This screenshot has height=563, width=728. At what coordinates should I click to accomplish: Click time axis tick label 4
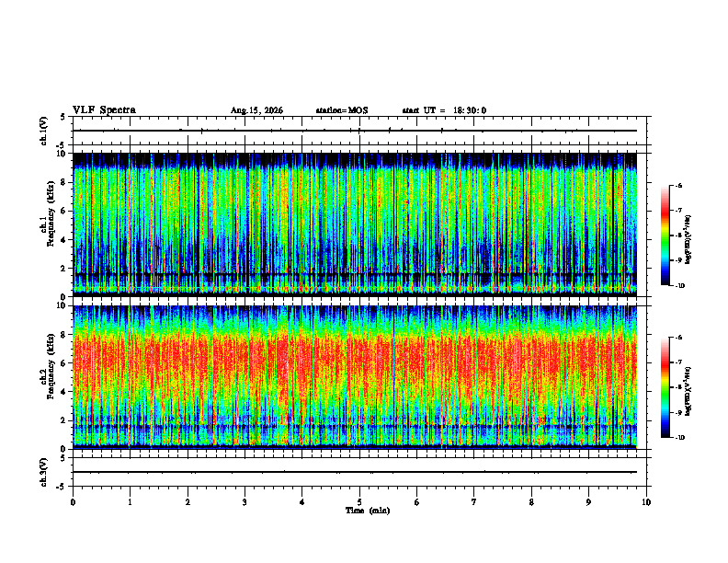301,502
